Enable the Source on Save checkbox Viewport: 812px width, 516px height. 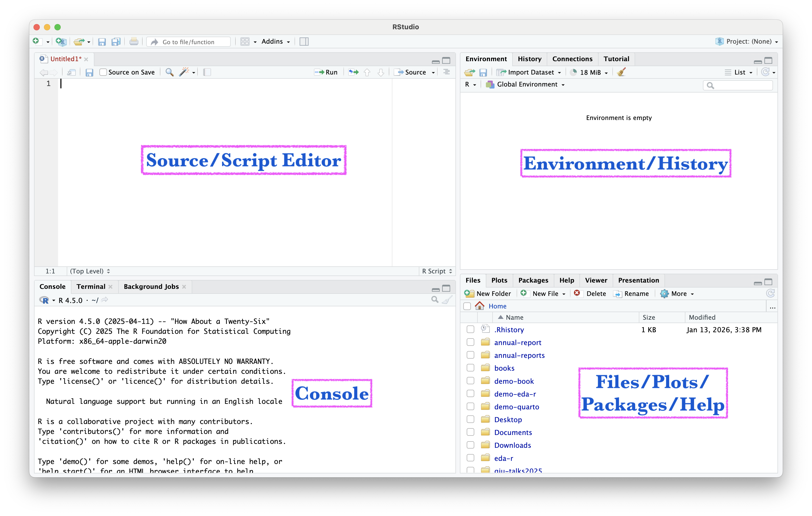point(104,72)
